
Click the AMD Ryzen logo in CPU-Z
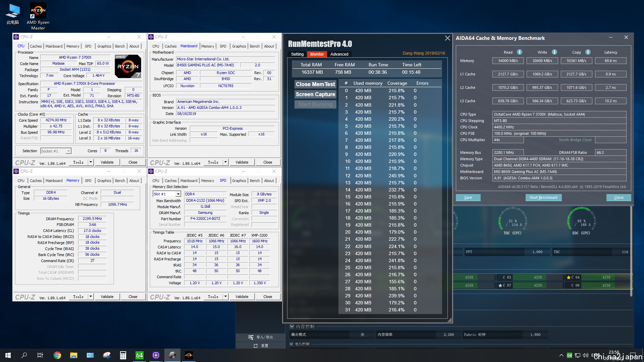pos(128,66)
